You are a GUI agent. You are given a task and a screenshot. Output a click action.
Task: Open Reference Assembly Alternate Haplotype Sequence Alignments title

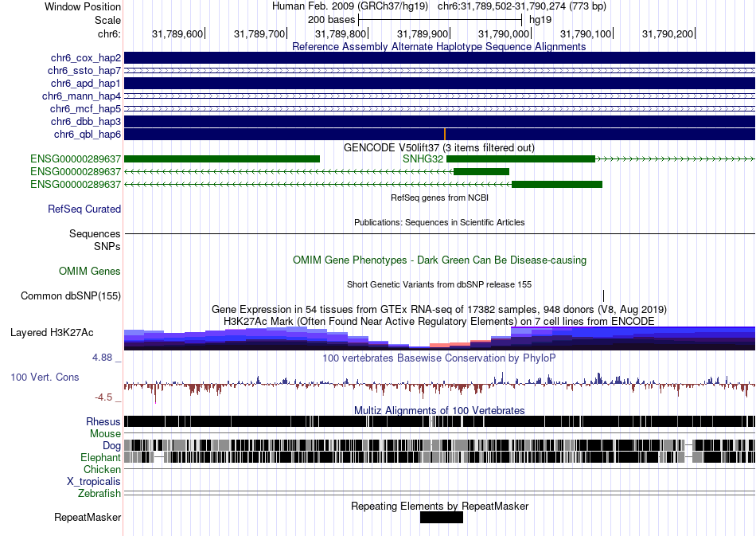click(x=438, y=46)
